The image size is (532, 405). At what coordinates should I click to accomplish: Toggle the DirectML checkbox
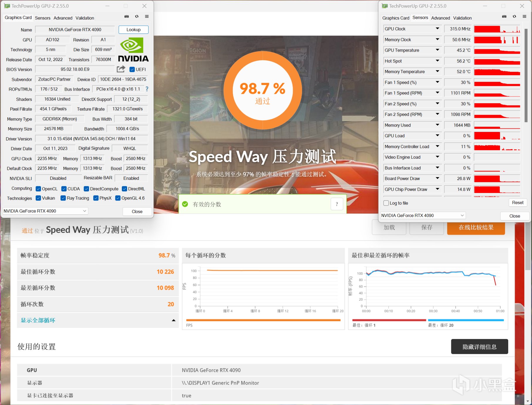tap(124, 189)
